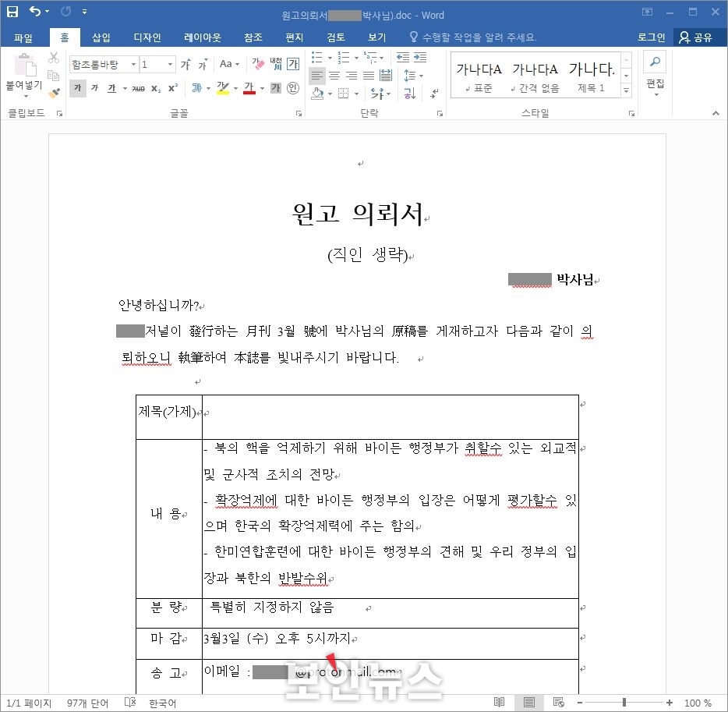Click the zoom out minus button
Viewport: 728px width, 712px height.
tap(580, 703)
